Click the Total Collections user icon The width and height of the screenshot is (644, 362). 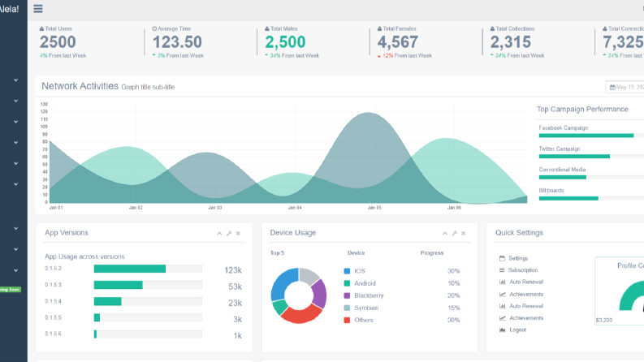click(492, 28)
